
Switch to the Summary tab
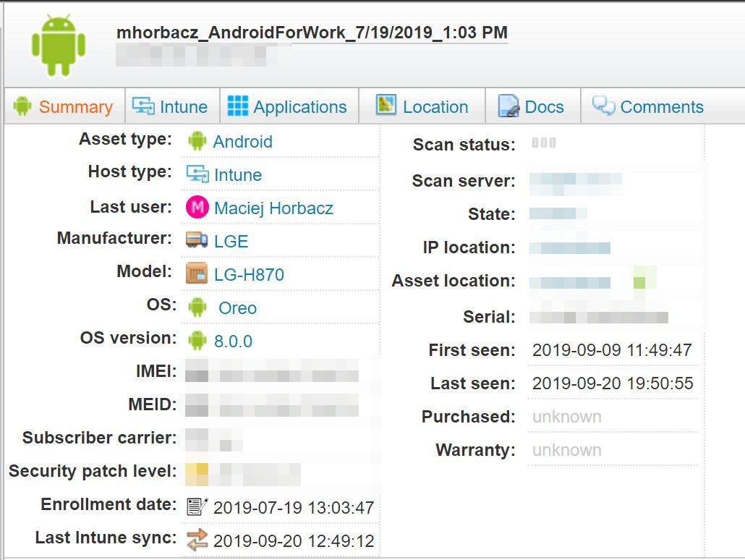point(64,106)
